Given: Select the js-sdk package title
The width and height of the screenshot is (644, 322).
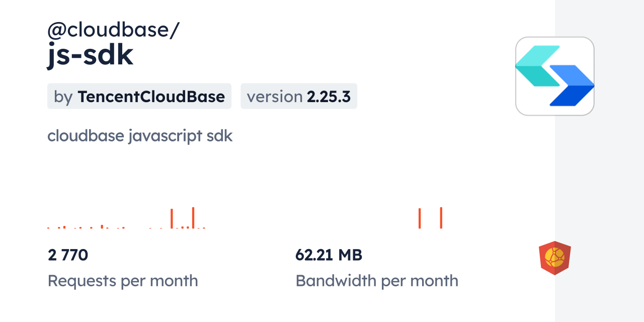Looking at the screenshot, I should pyautogui.click(x=91, y=55).
